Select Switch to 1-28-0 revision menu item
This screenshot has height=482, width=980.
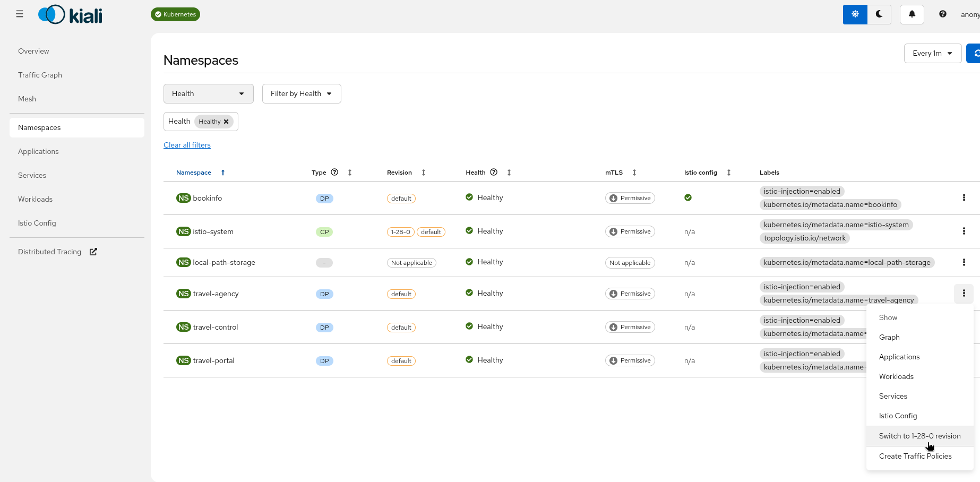[919, 436]
